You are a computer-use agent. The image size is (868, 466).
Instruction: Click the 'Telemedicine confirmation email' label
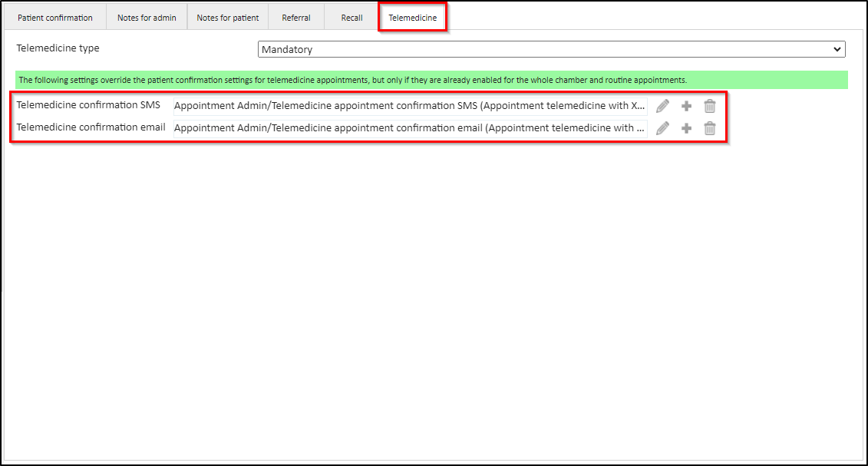tap(91, 127)
